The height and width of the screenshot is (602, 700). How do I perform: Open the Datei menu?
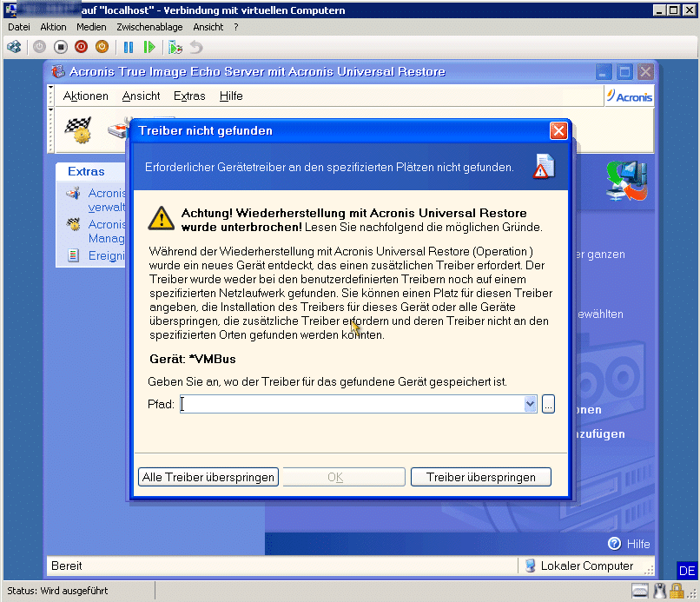click(x=19, y=27)
